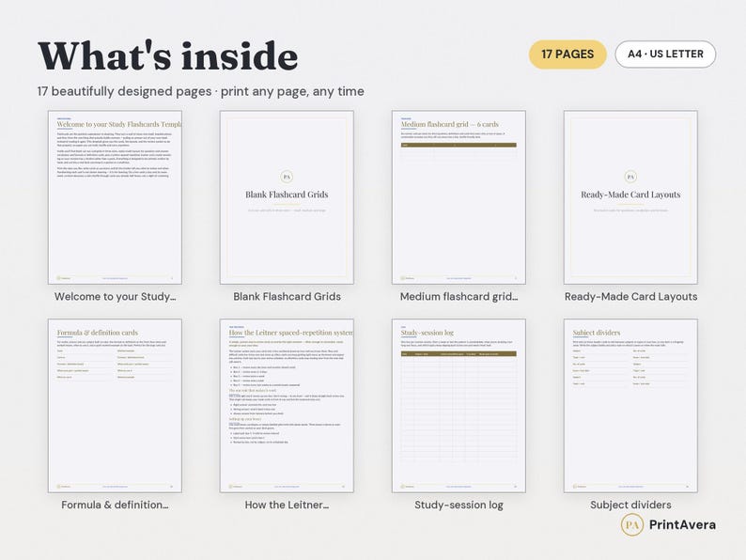Click the 'Study-session log' caption below thumbnail
The image size is (746, 560).
click(x=458, y=505)
